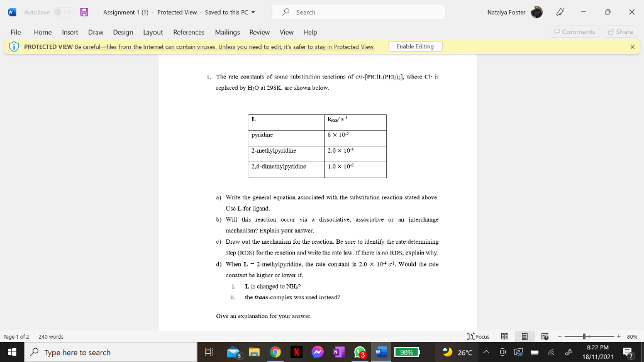Expand hidden icons in the system tray
644x362 pixels.
(x=487, y=353)
